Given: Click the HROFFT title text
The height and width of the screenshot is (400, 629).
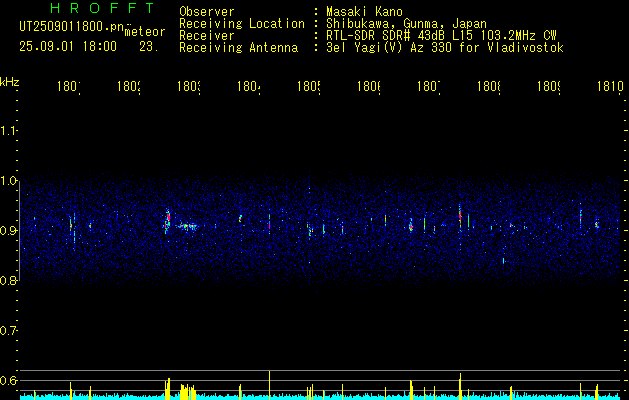Looking at the screenshot, I should coord(103,8).
